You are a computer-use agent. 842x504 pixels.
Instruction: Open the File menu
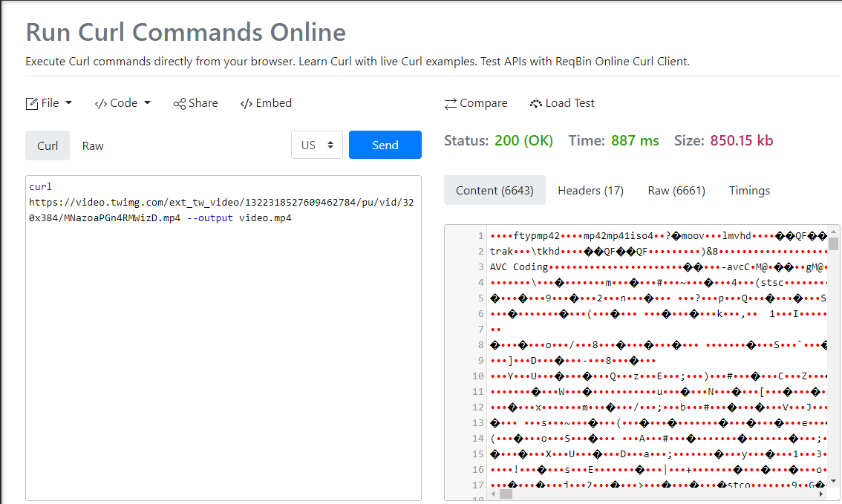point(48,103)
